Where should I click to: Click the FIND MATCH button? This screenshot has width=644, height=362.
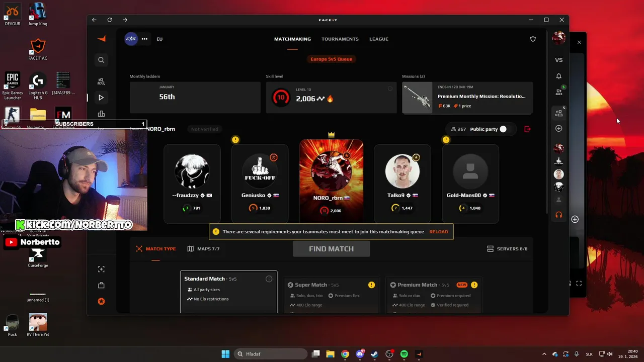coord(331,249)
